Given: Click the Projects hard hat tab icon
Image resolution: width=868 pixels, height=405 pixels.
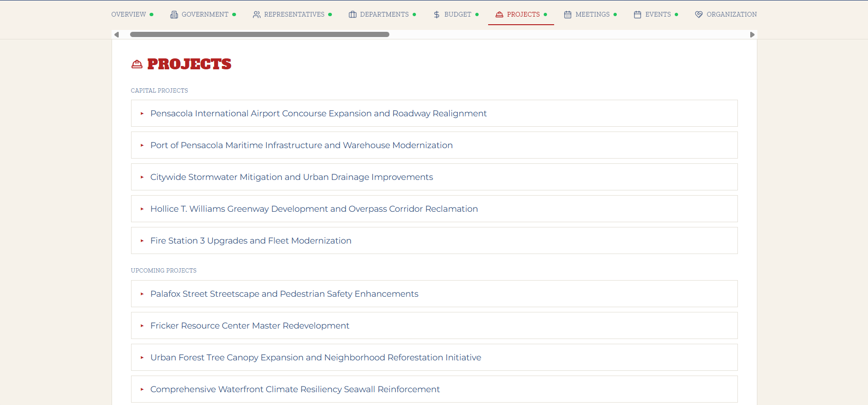Looking at the screenshot, I should click(499, 15).
